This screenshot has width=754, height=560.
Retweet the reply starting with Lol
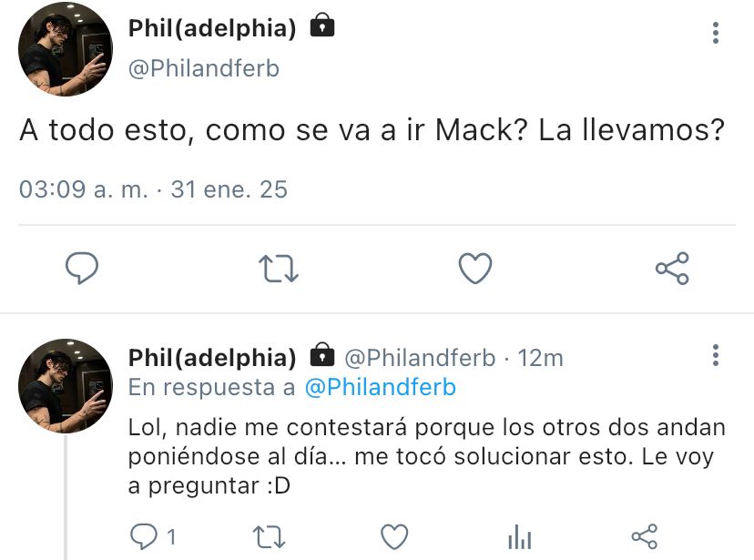coord(269,537)
